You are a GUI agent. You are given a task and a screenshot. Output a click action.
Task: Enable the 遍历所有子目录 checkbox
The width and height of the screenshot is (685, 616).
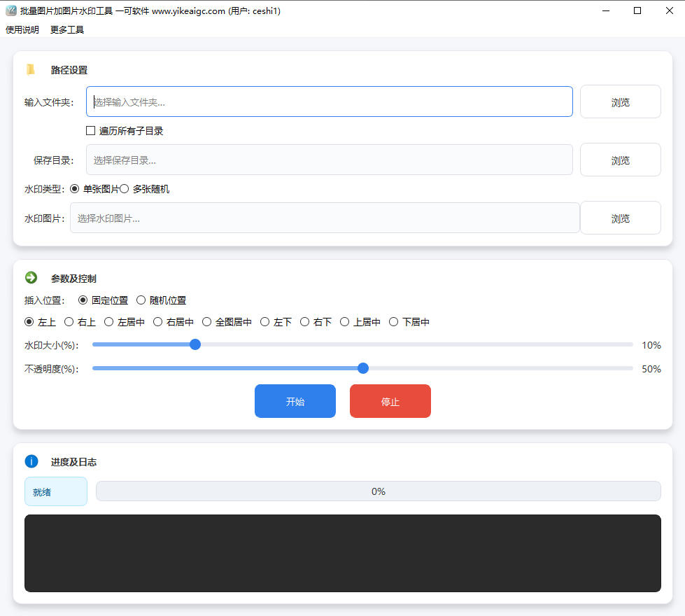point(90,131)
